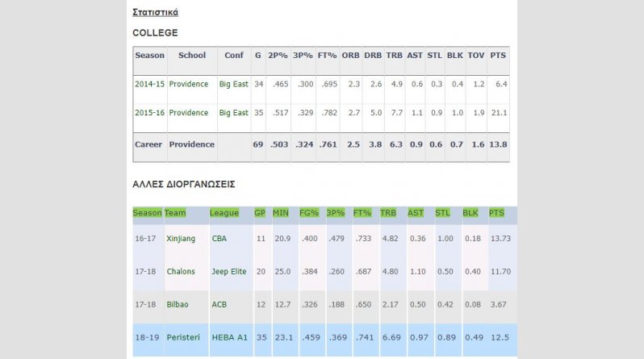Screen dimensions: 644x359
Task: Click the CBA league entry
Action: [220, 239]
